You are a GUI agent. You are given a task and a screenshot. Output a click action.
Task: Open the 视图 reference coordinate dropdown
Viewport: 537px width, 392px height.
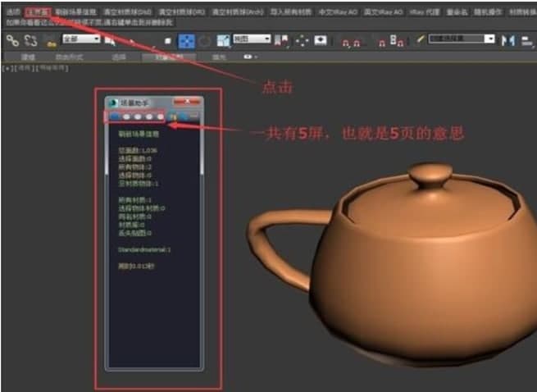(252, 39)
